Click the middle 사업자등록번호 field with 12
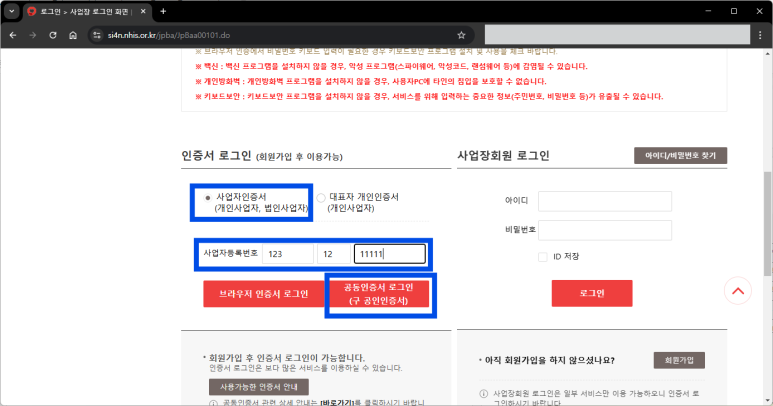773x406 pixels. coord(334,254)
